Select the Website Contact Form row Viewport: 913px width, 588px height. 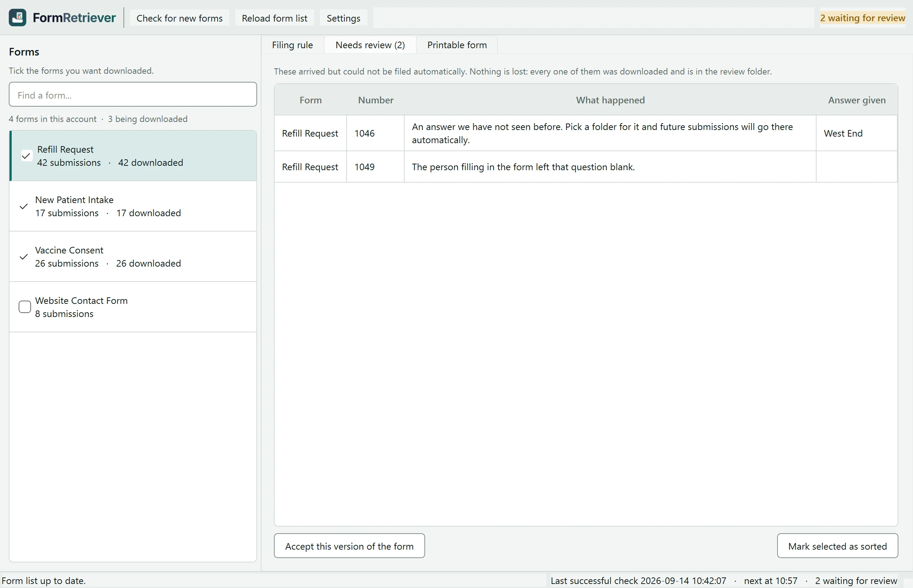(x=133, y=307)
